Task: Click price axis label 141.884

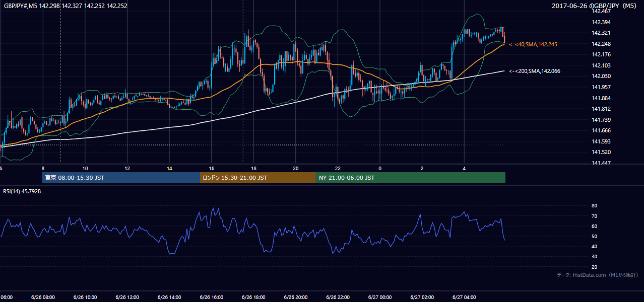Action: [601, 98]
